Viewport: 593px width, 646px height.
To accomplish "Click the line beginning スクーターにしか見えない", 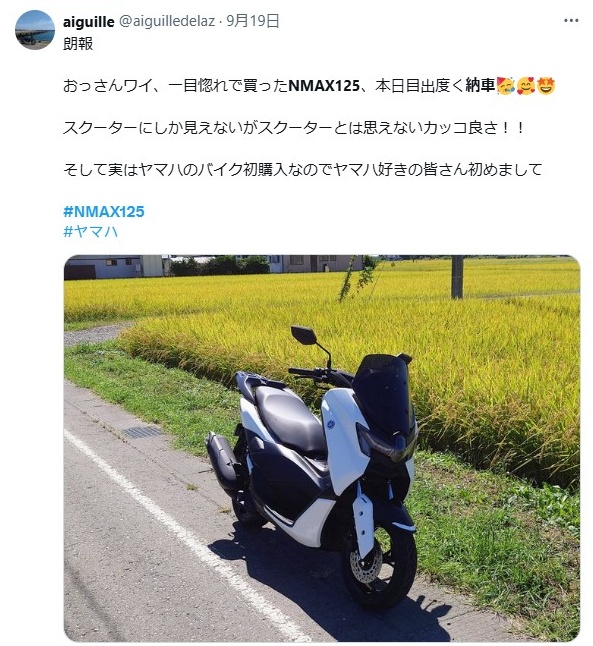I will tap(294, 128).
